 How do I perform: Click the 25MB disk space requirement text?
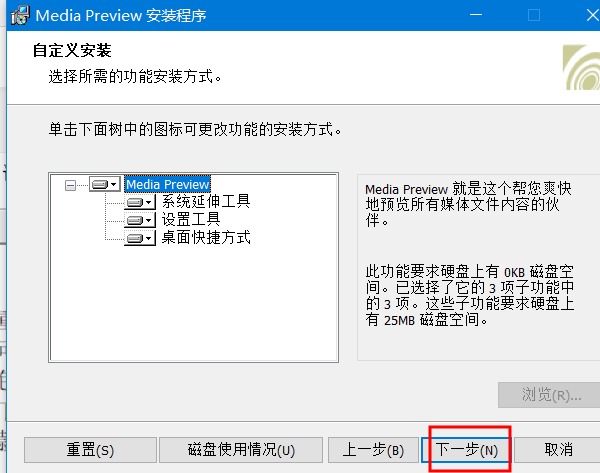470,295
